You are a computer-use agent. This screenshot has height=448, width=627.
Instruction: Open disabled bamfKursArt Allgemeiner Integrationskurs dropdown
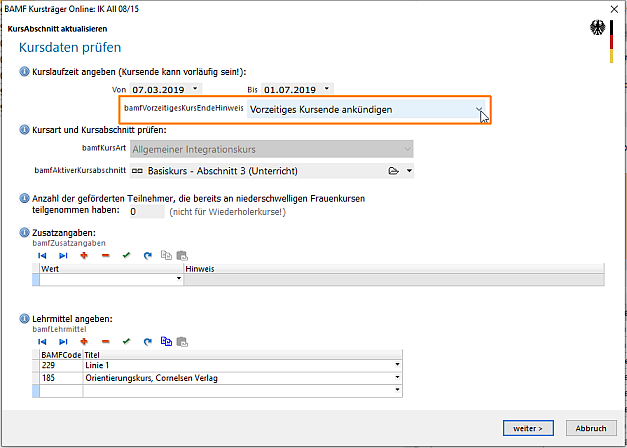point(407,149)
